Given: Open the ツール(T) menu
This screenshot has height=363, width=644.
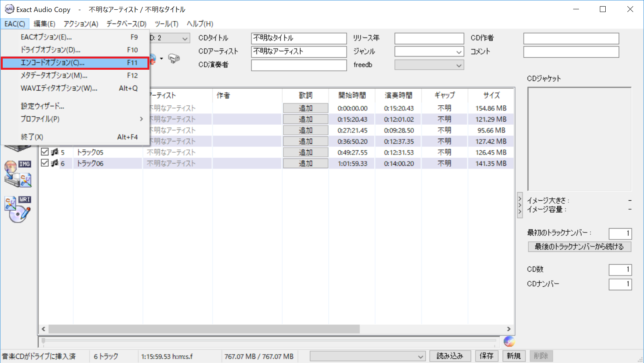Looking at the screenshot, I should click(166, 24).
